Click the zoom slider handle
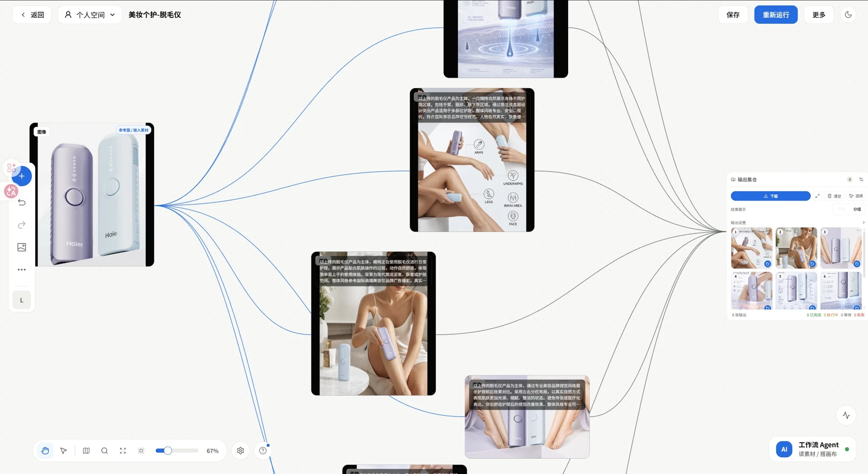The width and height of the screenshot is (868, 474). (x=168, y=451)
